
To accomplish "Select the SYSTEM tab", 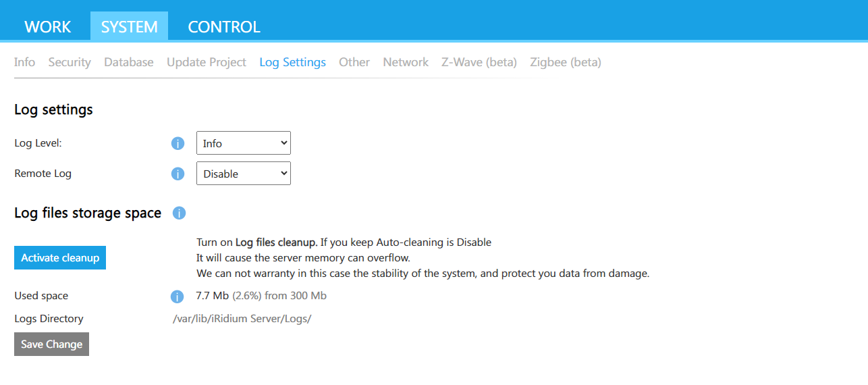I will click(x=129, y=27).
